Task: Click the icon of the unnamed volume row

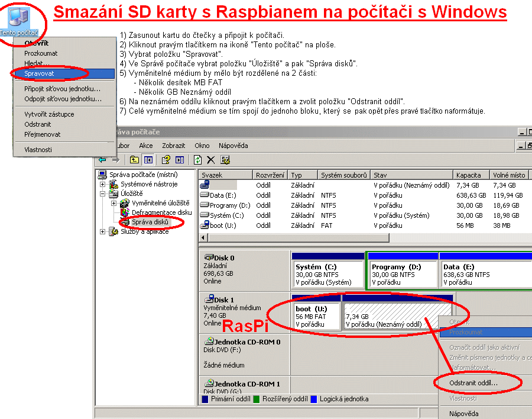Action: click(x=205, y=185)
